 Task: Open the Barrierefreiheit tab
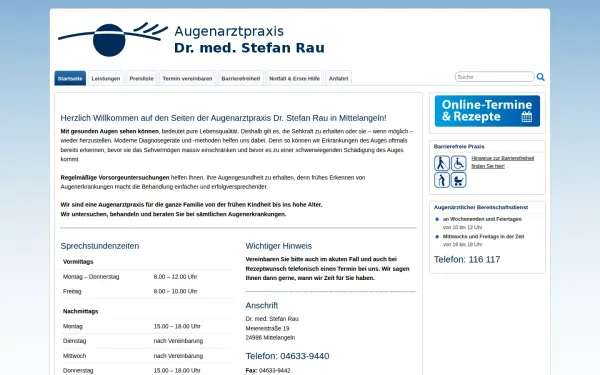pyautogui.click(x=241, y=78)
